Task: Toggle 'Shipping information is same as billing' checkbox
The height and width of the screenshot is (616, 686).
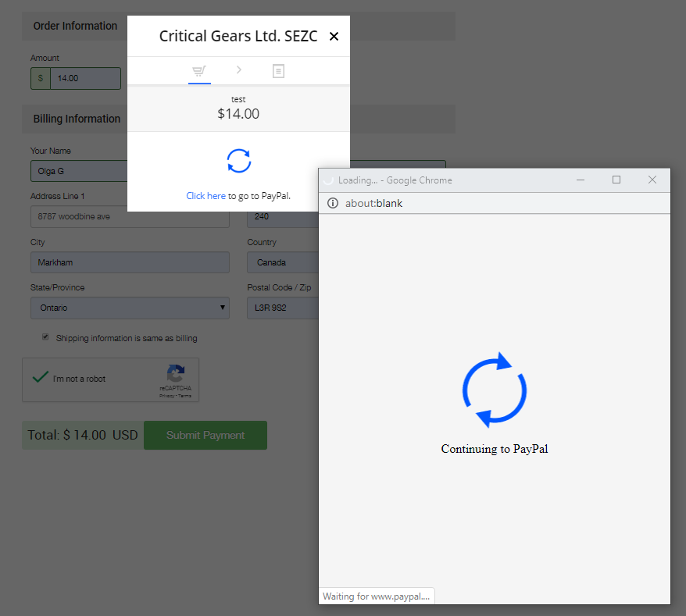Action: coord(45,336)
